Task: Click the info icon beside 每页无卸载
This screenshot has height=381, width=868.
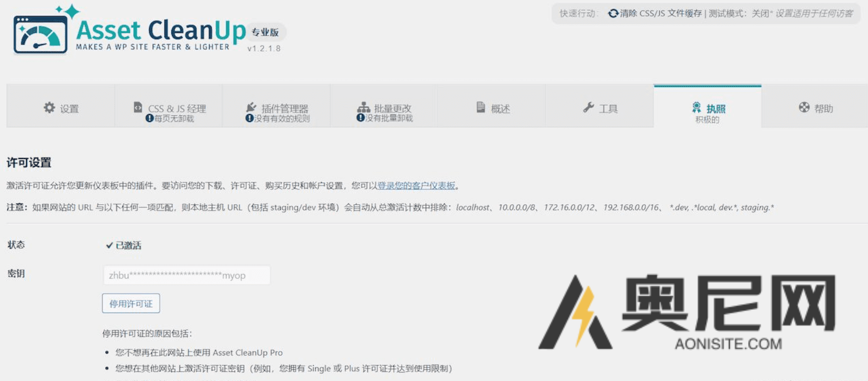Action: coord(149,119)
